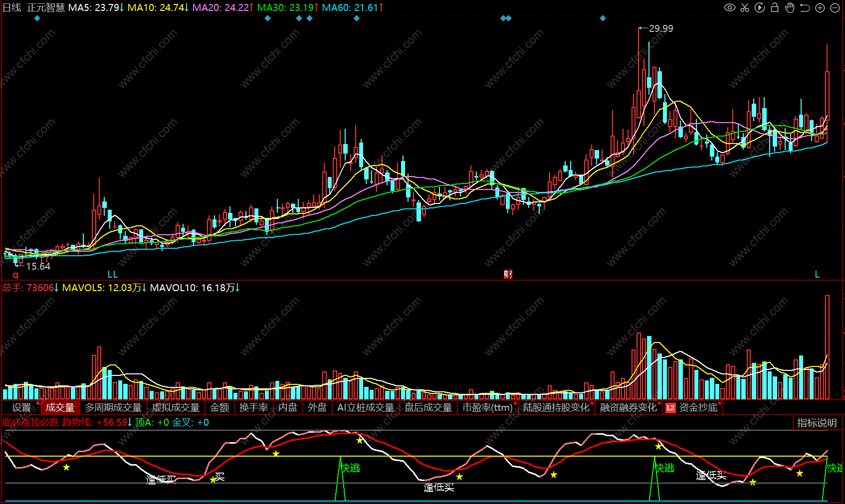Click the red q marker below chart

click(15, 275)
